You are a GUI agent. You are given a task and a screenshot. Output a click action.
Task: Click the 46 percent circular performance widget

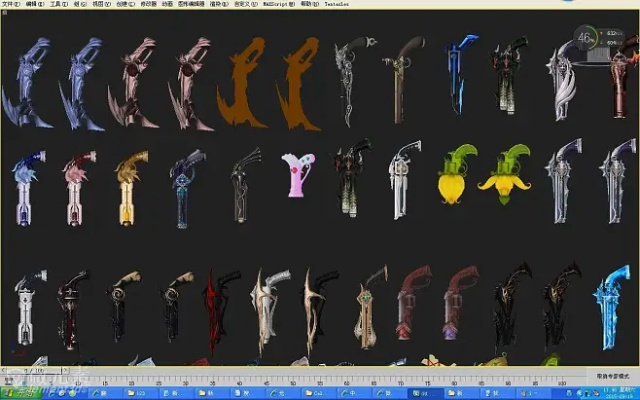tap(587, 40)
